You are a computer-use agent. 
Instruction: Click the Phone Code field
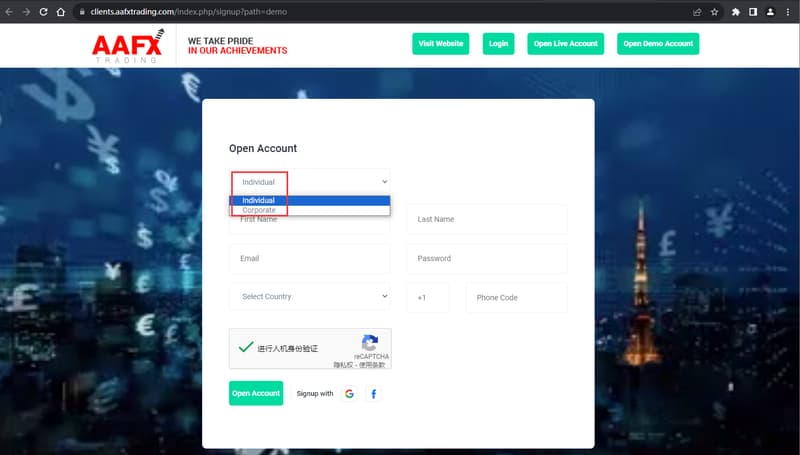pyautogui.click(x=517, y=298)
